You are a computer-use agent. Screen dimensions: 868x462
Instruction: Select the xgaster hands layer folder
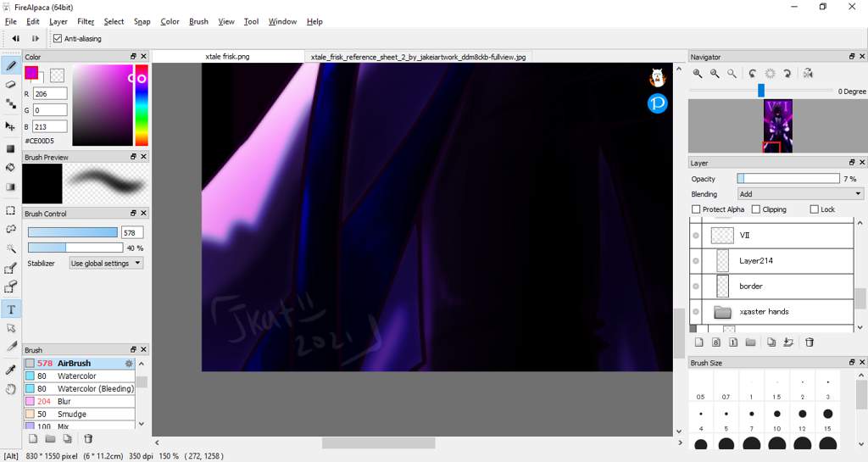[x=771, y=311]
